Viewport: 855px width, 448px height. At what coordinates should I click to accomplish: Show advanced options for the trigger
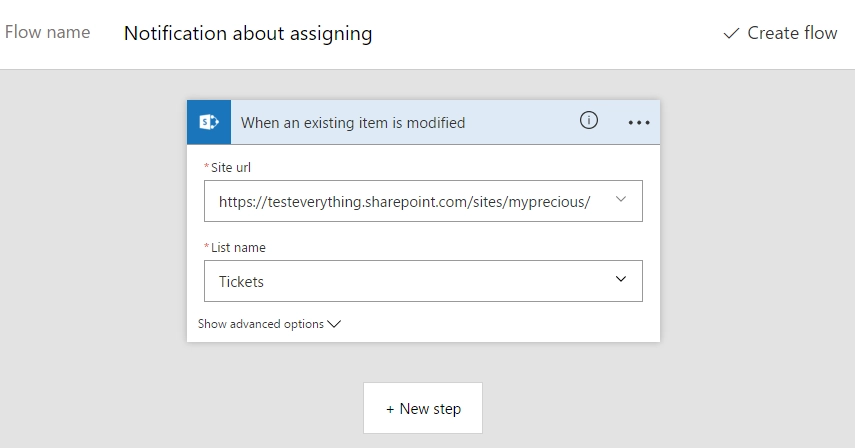(x=269, y=324)
